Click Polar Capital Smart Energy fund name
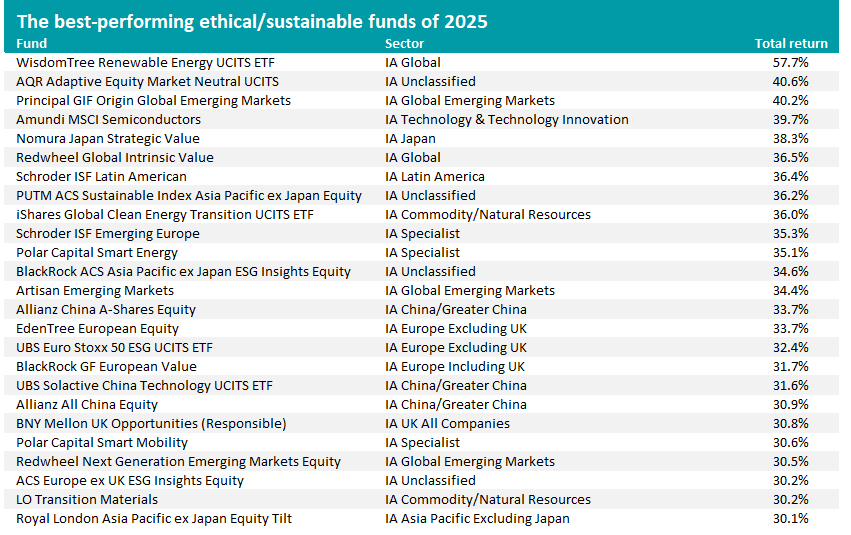851x535 pixels. tap(97, 252)
